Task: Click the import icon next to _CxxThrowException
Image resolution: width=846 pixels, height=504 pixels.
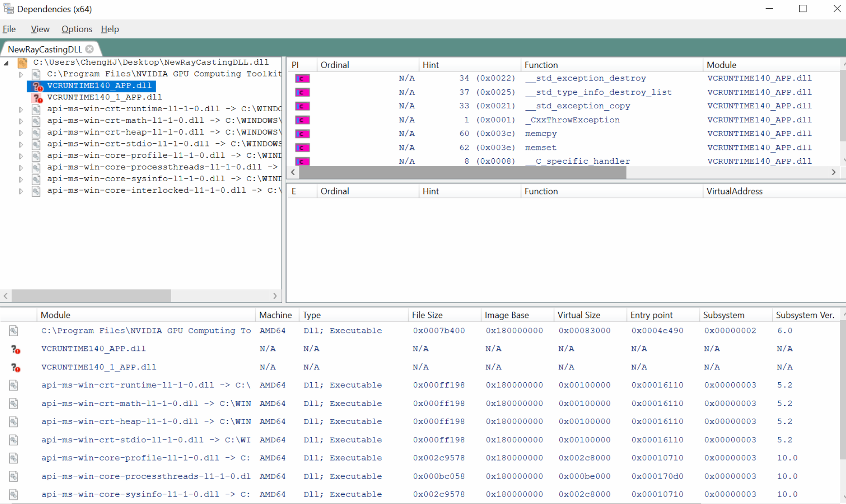Action: (x=302, y=120)
